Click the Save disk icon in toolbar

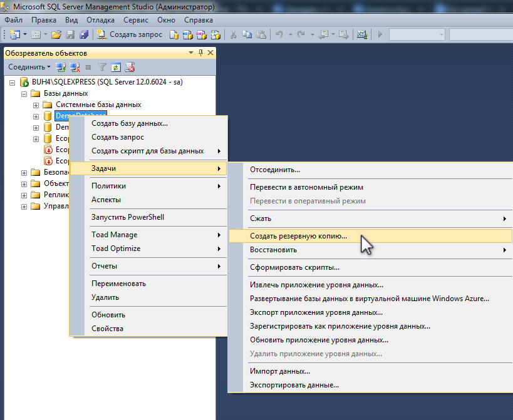[x=70, y=34]
